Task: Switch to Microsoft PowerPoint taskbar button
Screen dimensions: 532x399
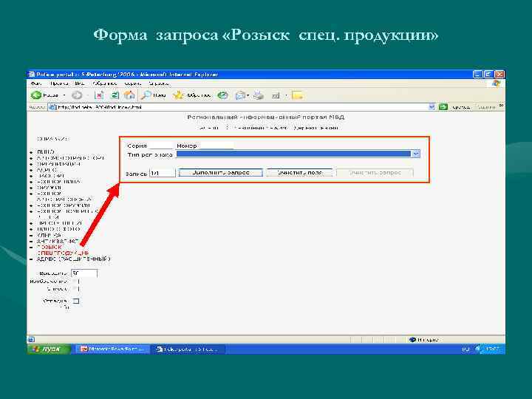Action: (112, 349)
